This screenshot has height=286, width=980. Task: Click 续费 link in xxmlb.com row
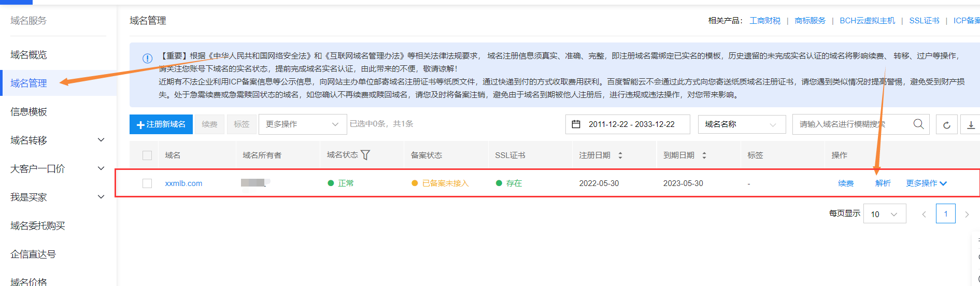point(846,183)
